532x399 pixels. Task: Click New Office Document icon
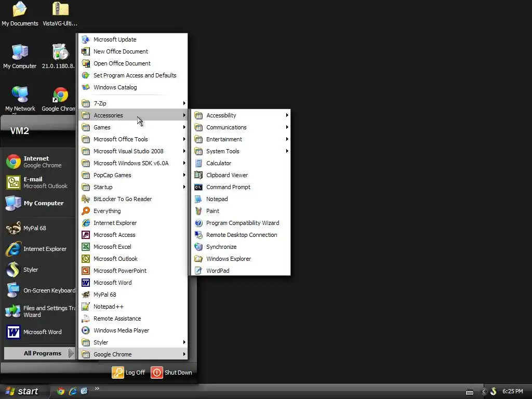86,51
